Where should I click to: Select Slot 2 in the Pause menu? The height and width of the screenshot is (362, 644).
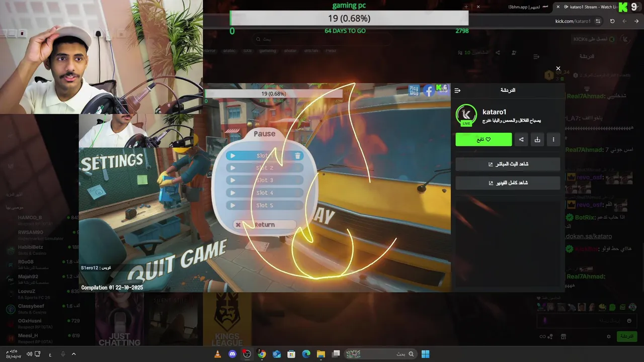[265, 168]
